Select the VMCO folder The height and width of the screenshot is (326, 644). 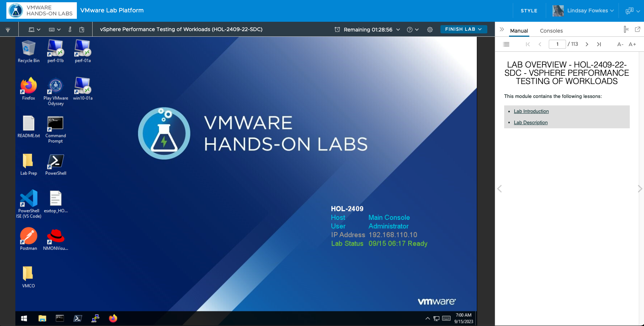28,276
